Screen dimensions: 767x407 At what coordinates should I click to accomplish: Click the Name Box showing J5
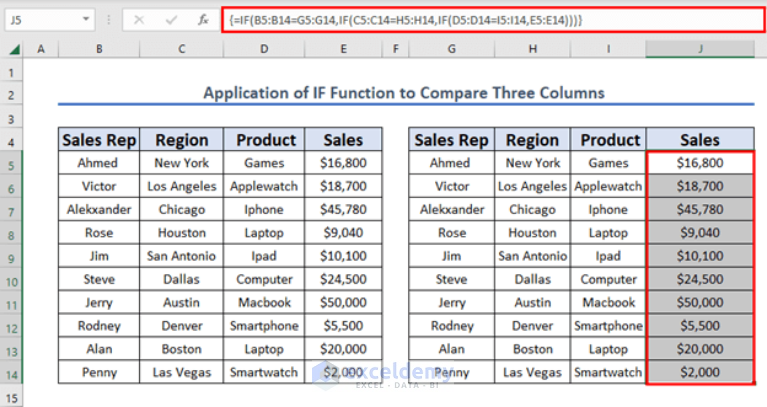(49, 20)
